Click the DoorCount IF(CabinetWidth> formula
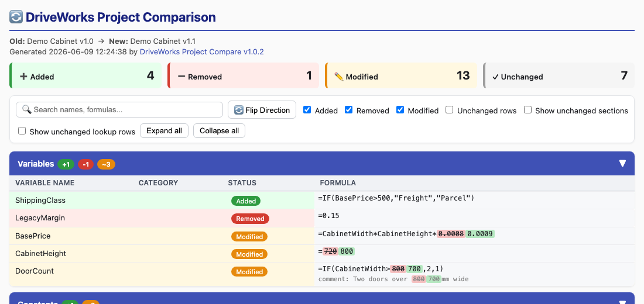The image size is (644, 304). click(x=381, y=269)
